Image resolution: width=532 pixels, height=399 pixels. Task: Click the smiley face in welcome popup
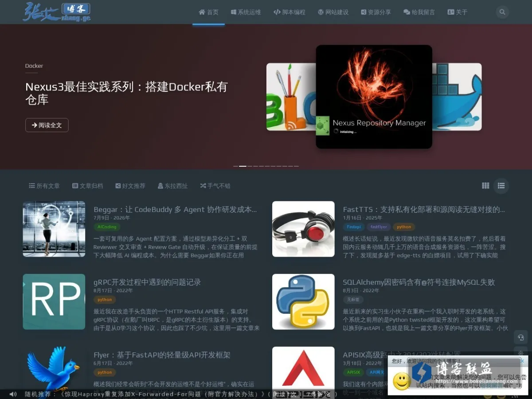[x=402, y=381]
